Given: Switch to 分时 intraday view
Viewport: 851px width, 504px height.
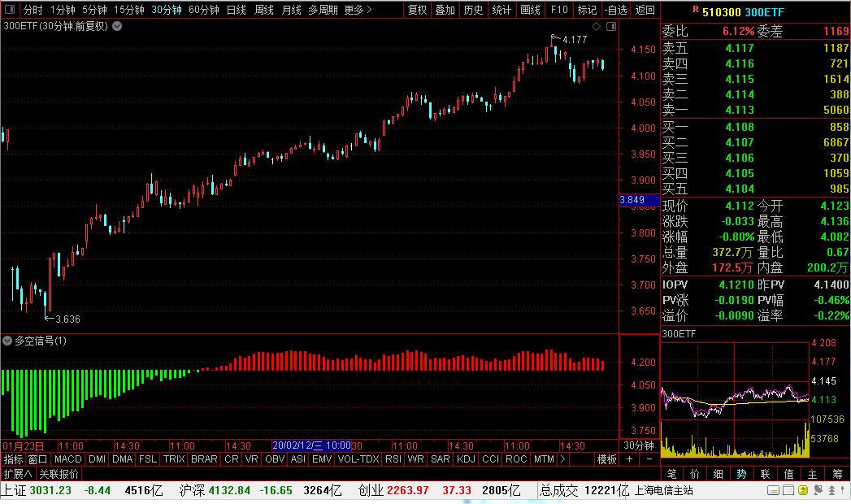Looking at the screenshot, I should pos(33,10).
